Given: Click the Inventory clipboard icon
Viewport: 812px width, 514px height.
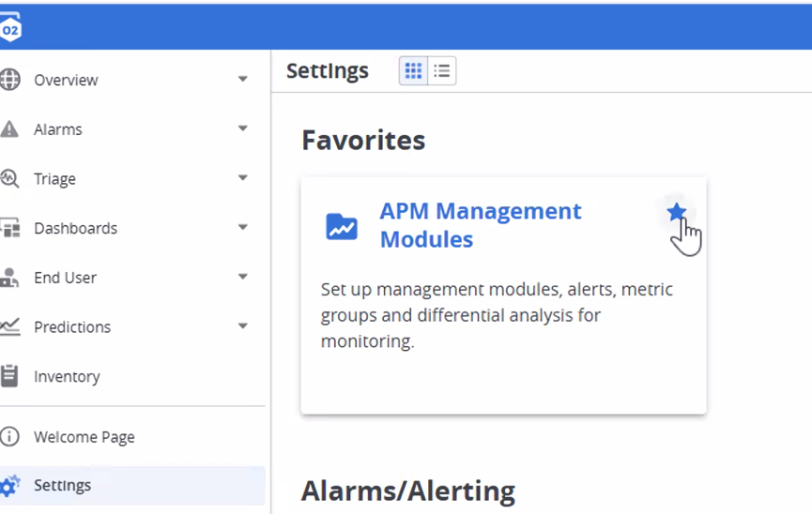Looking at the screenshot, I should 9,376.
